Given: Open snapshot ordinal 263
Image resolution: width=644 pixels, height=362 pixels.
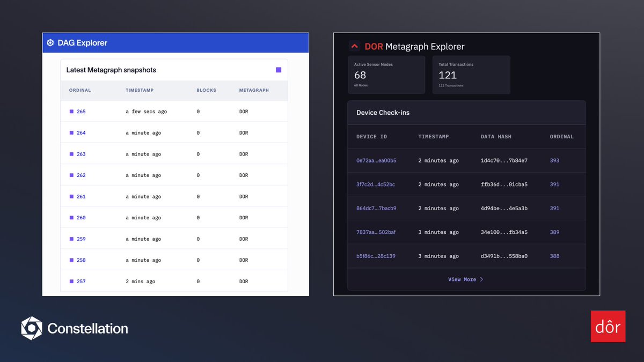Looking at the screenshot, I should pos(81,154).
